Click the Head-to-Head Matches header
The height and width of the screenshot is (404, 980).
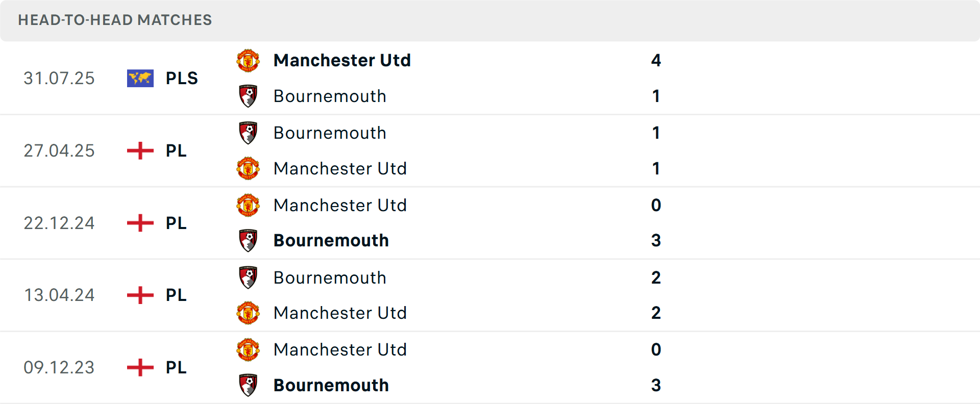(x=115, y=20)
